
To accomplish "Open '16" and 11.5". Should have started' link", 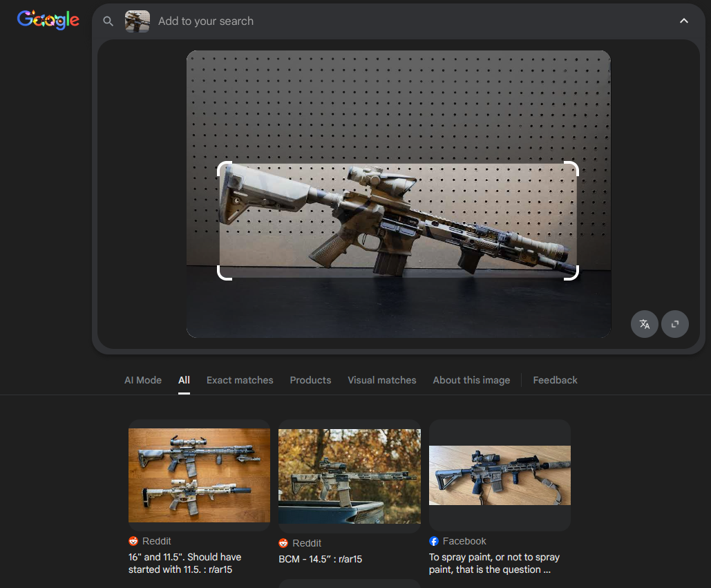I will click(184, 563).
